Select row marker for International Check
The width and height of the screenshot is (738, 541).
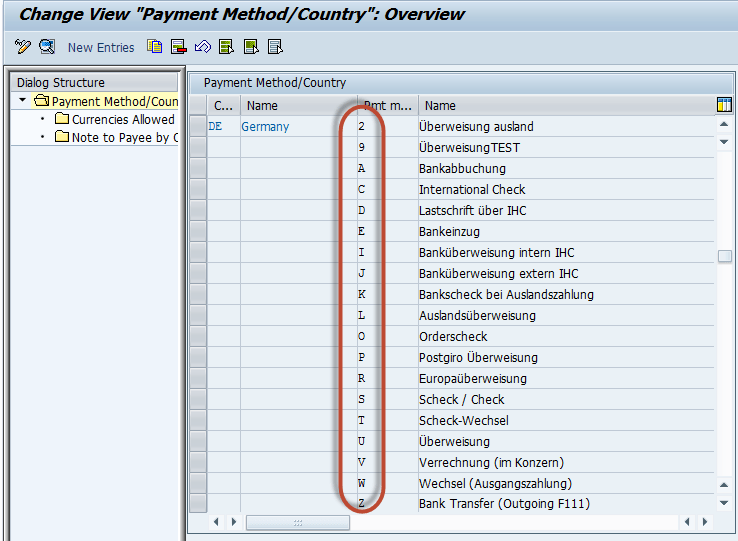(x=198, y=190)
